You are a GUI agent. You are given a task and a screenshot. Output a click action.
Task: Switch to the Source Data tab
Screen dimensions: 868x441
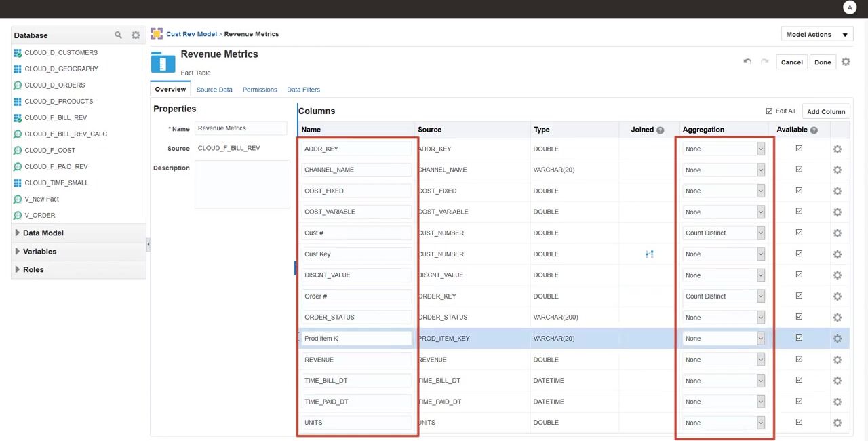click(x=214, y=90)
